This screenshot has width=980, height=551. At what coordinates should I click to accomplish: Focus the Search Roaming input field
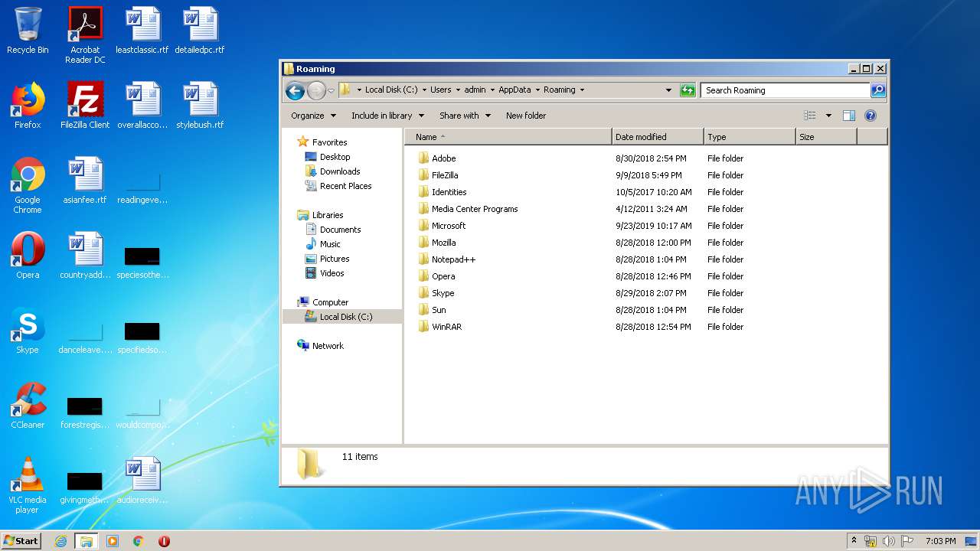pyautogui.click(x=786, y=90)
